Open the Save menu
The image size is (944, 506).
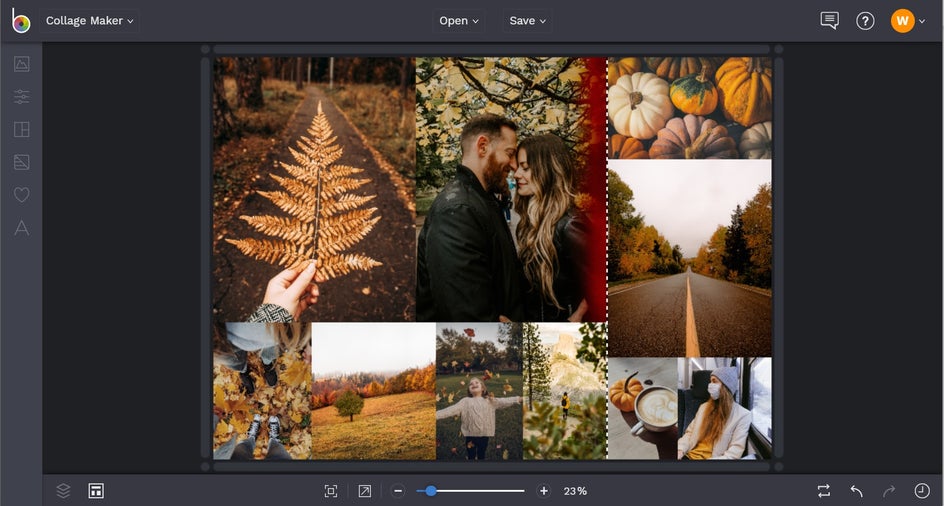tap(527, 21)
